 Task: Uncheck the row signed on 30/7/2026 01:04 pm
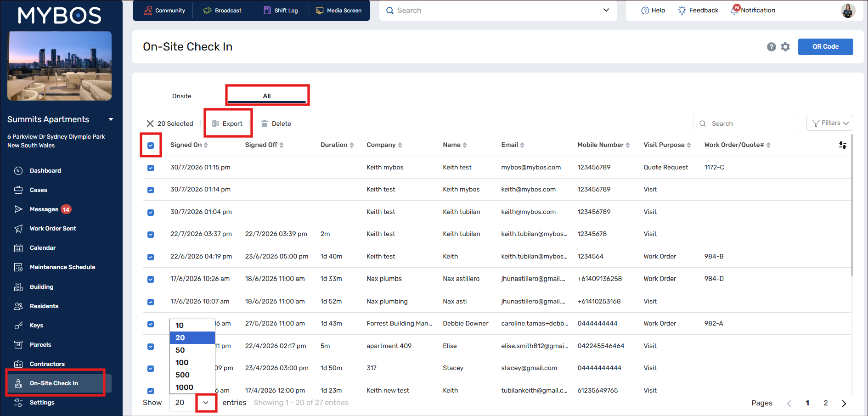click(x=151, y=213)
